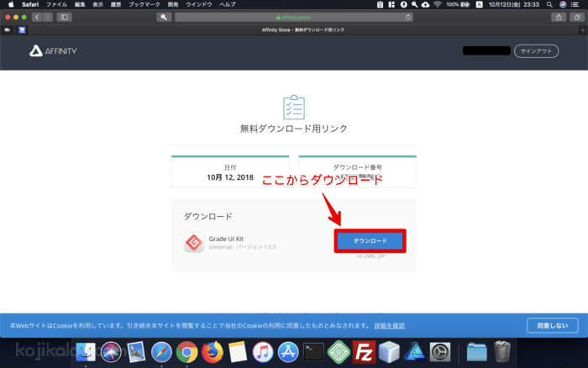Open the ファイル menu
Screen dimensions: 588x368
tap(56, 4)
